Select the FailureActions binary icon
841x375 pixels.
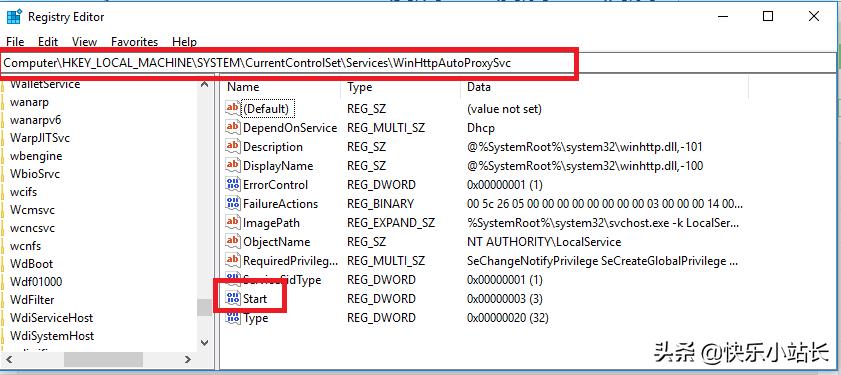(233, 203)
